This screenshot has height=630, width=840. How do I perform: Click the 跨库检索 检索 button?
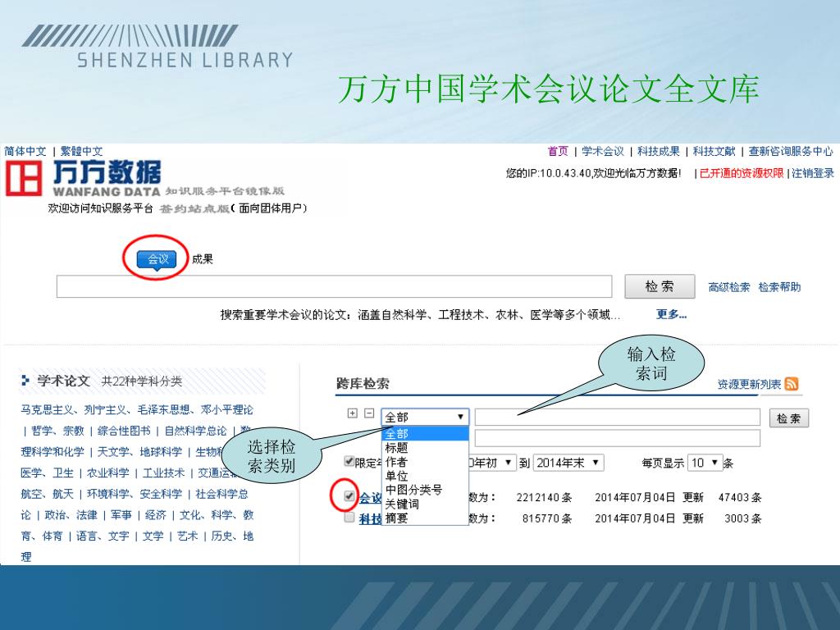pos(788,418)
